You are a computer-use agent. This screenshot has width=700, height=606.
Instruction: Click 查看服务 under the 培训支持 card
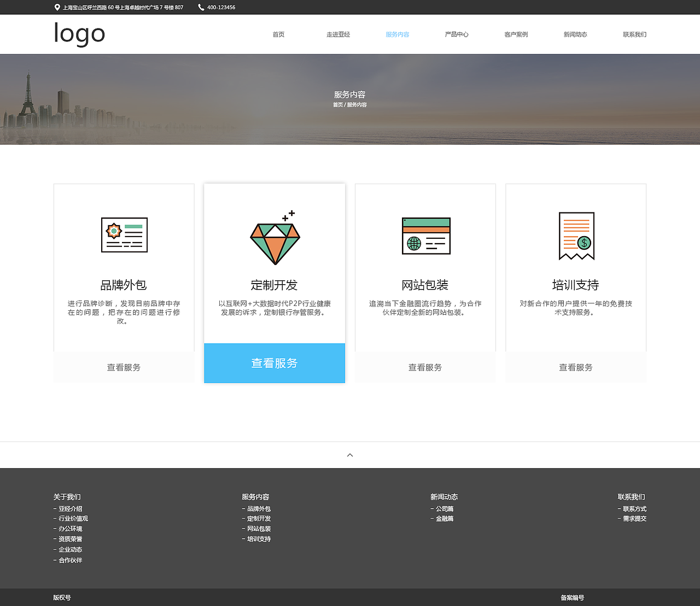575,367
